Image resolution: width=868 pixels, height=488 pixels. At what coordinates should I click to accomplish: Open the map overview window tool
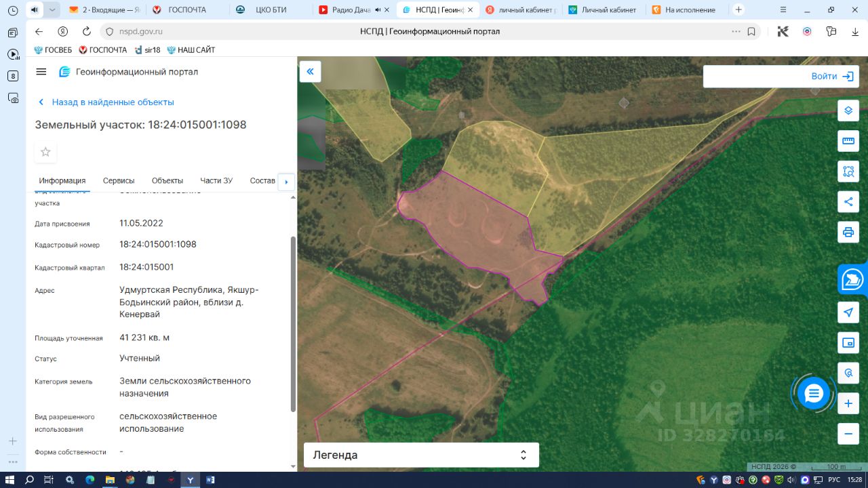848,343
